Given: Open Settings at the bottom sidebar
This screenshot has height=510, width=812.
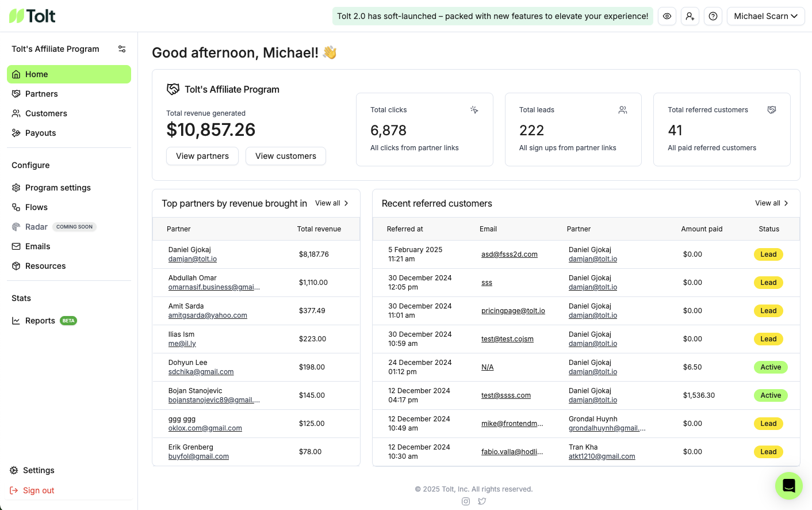Looking at the screenshot, I should pyautogui.click(x=38, y=470).
